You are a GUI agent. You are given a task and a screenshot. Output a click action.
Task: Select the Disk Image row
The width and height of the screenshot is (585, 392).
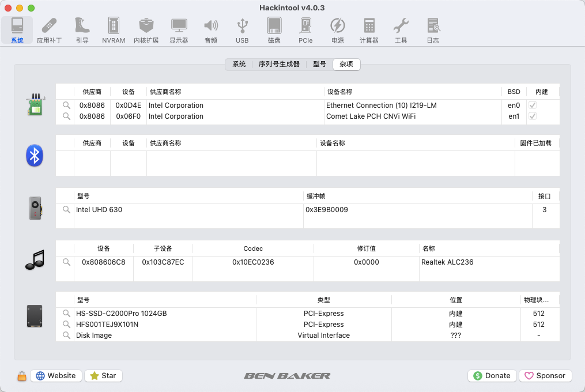click(x=307, y=336)
